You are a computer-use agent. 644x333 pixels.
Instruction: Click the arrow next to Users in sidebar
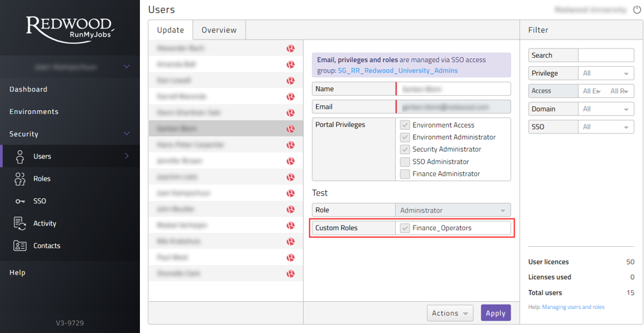127,156
